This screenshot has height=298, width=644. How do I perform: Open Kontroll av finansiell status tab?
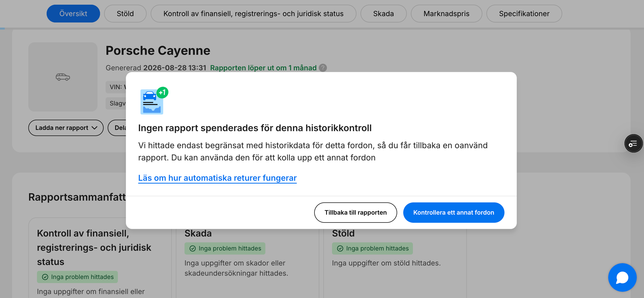(253, 14)
